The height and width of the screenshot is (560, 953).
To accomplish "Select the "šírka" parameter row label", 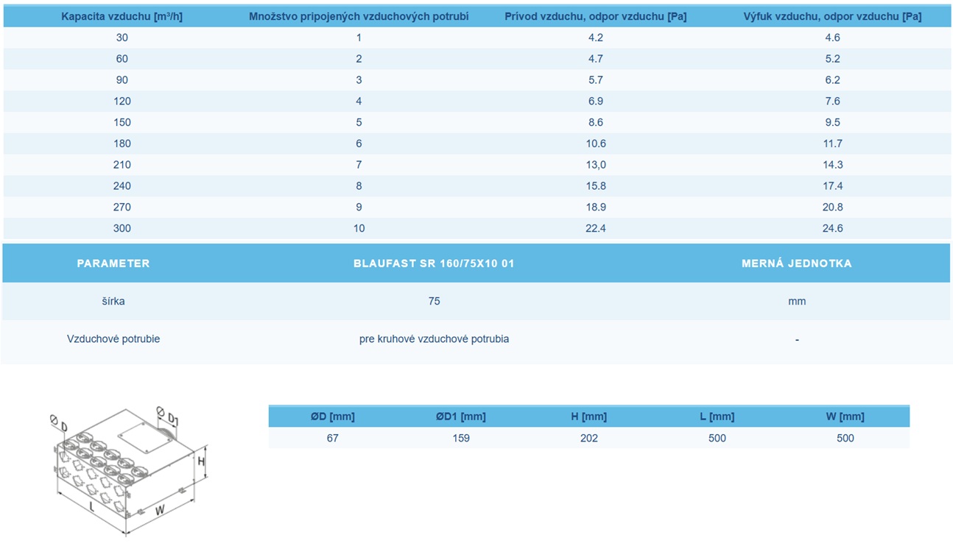I will (113, 301).
